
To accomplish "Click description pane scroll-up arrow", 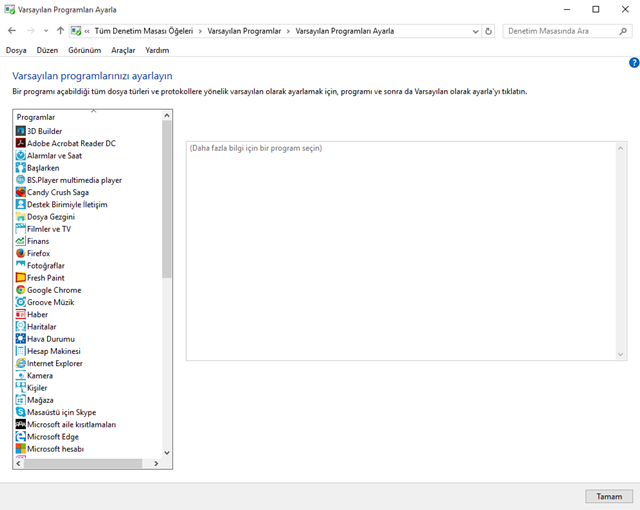I will (x=620, y=148).
